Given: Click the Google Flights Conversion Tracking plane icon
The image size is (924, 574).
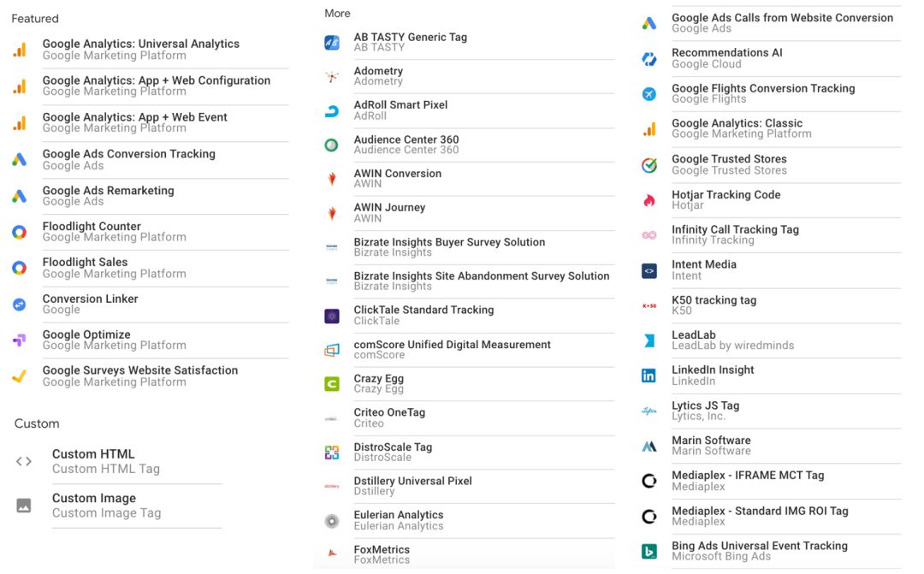Looking at the screenshot, I should (x=649, y=94).
